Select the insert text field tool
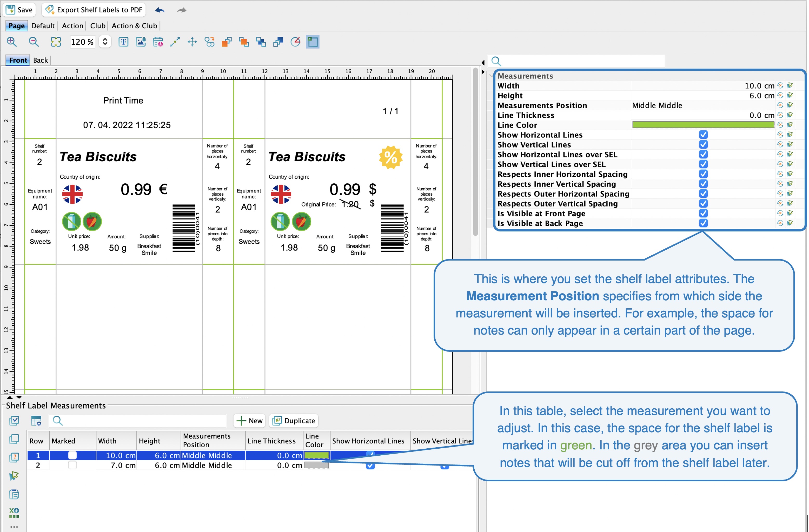The height and width of the screenshot is (532, 809). (x=123, y=42)
